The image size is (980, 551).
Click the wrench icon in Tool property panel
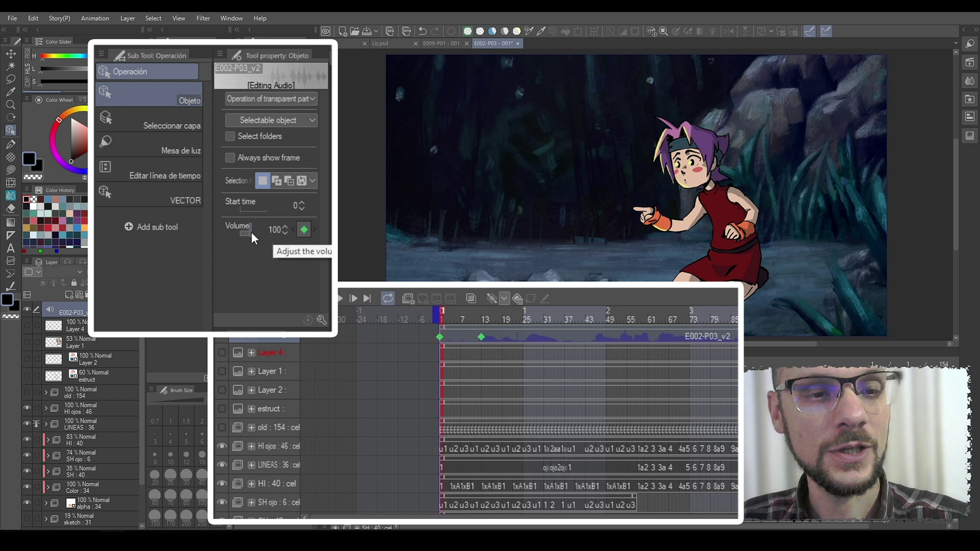[x=321, y=320]
